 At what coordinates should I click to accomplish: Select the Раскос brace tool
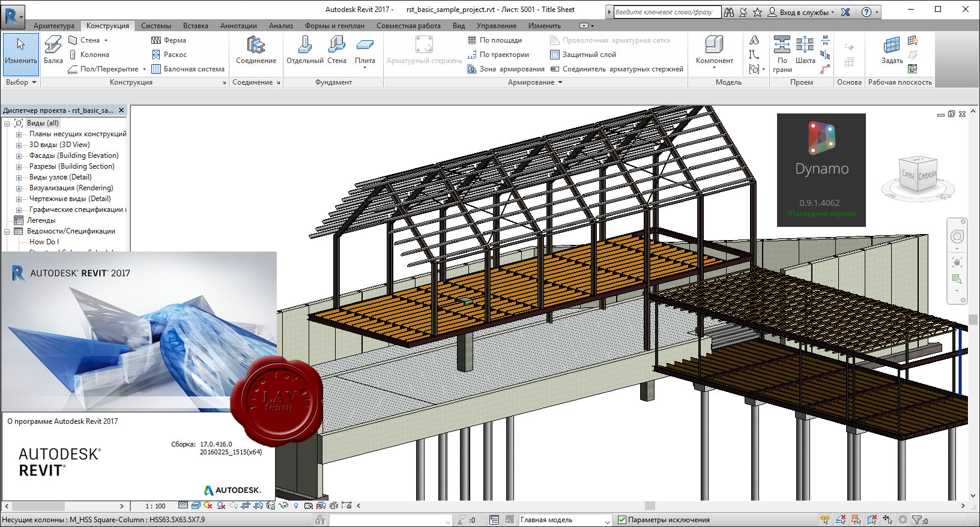tap(169, 55)
